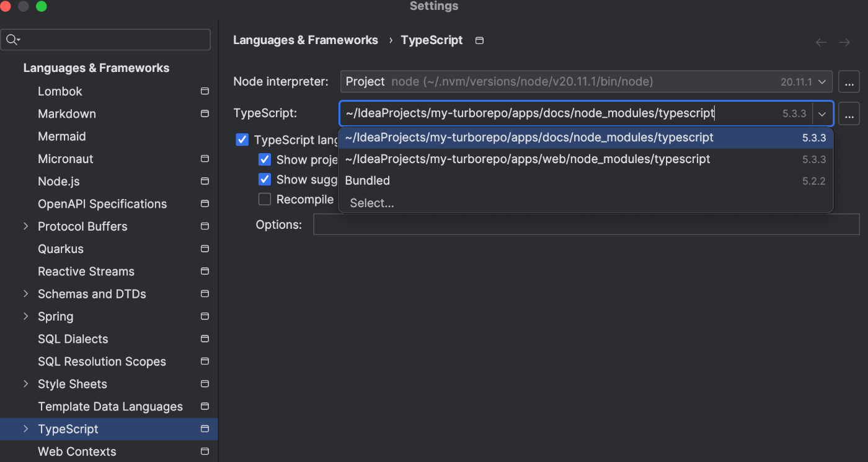The image size is (868, 462).
Task: Click the project-level icon beside Node.js
Action: pos(205,181)
